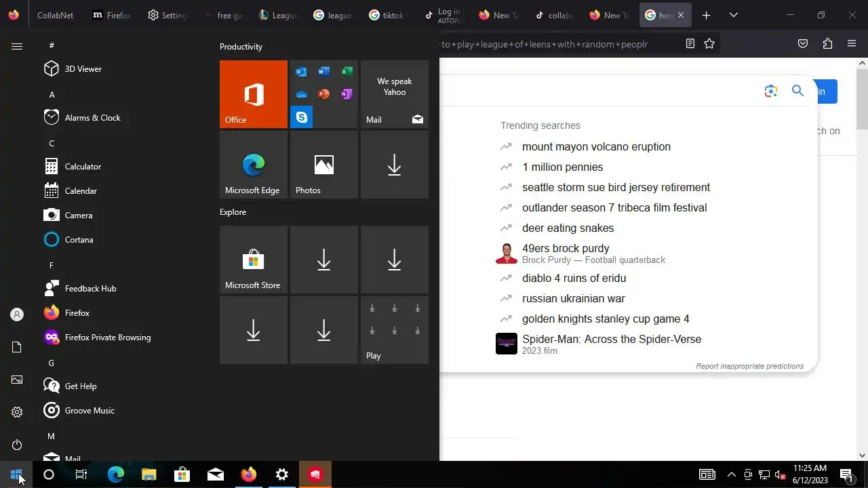
Task: Open the Mail live tile
Action: tap(395, 94)
